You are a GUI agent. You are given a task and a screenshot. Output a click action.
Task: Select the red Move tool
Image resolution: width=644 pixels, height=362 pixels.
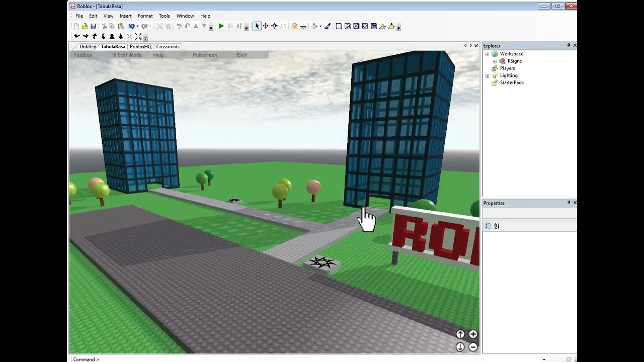(266, 26)
